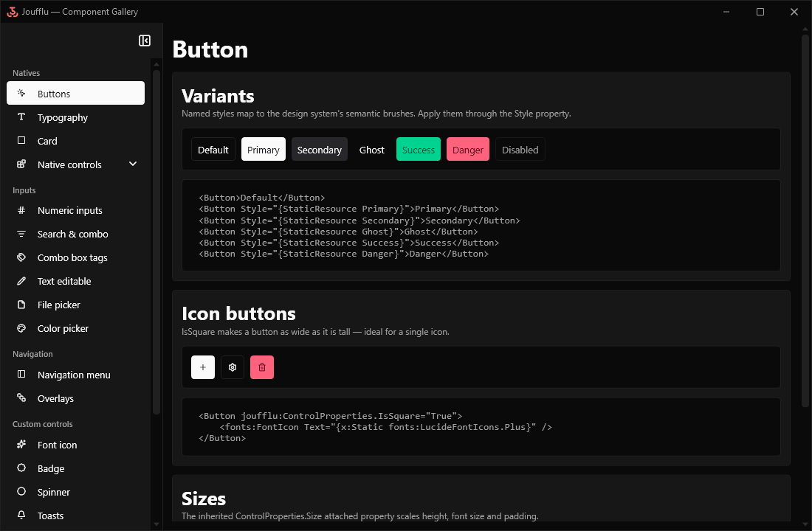The width and height of the screenshot is (812, 531).
Task: Select Color picker in sidebar
Action: coord(75,329)
